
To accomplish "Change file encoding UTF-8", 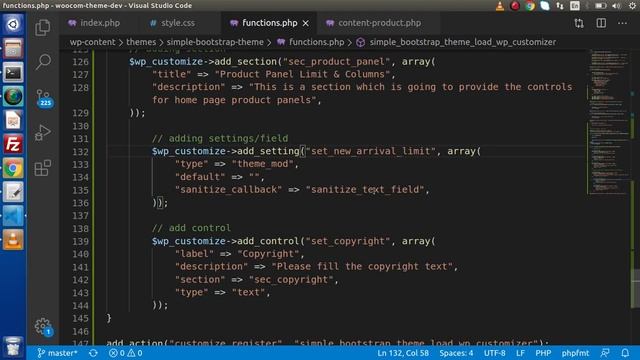I will pos(494,353).
